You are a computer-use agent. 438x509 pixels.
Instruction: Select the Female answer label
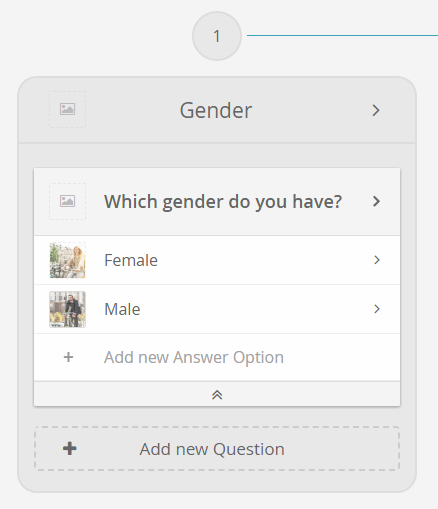pyautogui.click(x=131, y=260)
